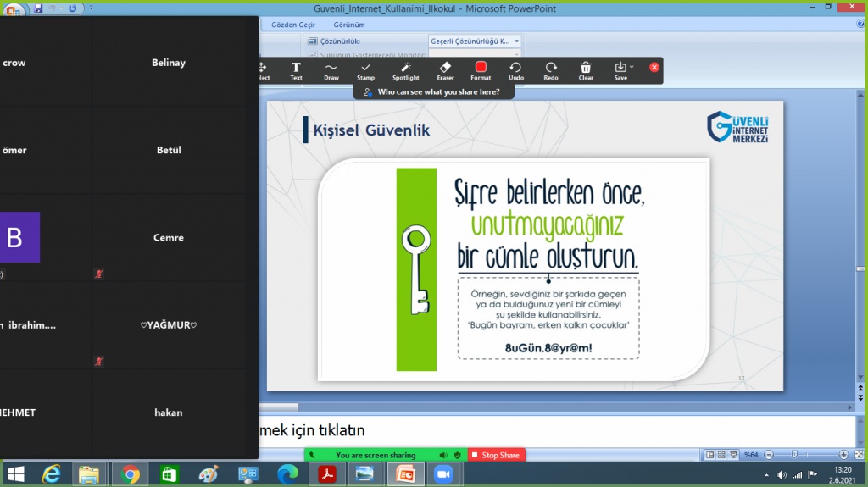Screen dimensions: 868x487
Task: Open the red Format color option
Action: coord(481,71)
